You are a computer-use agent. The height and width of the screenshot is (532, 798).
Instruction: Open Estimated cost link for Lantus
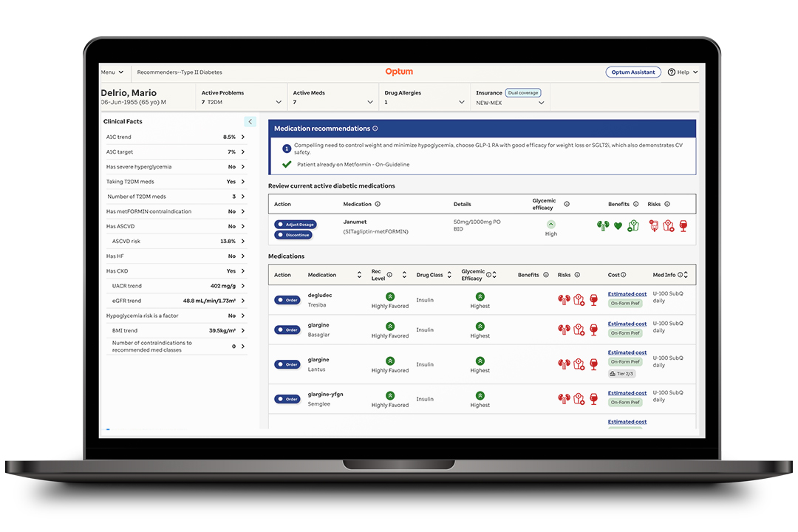[627, 352]
